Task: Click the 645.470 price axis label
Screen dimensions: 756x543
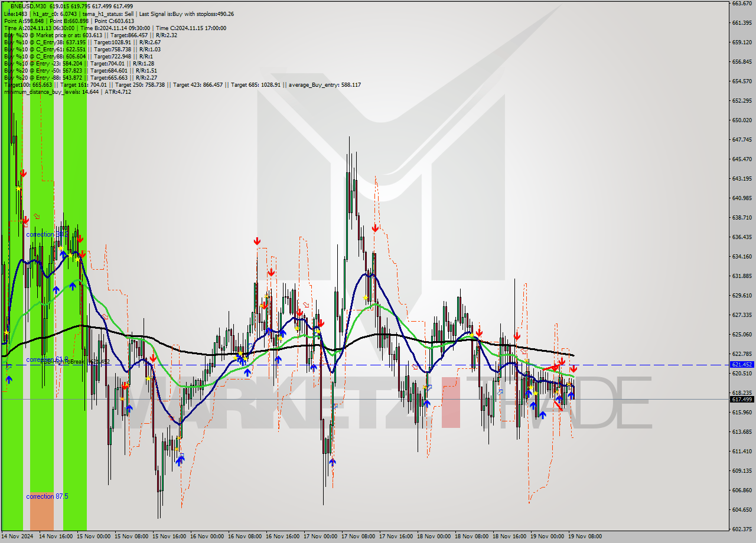Action: 742,159
